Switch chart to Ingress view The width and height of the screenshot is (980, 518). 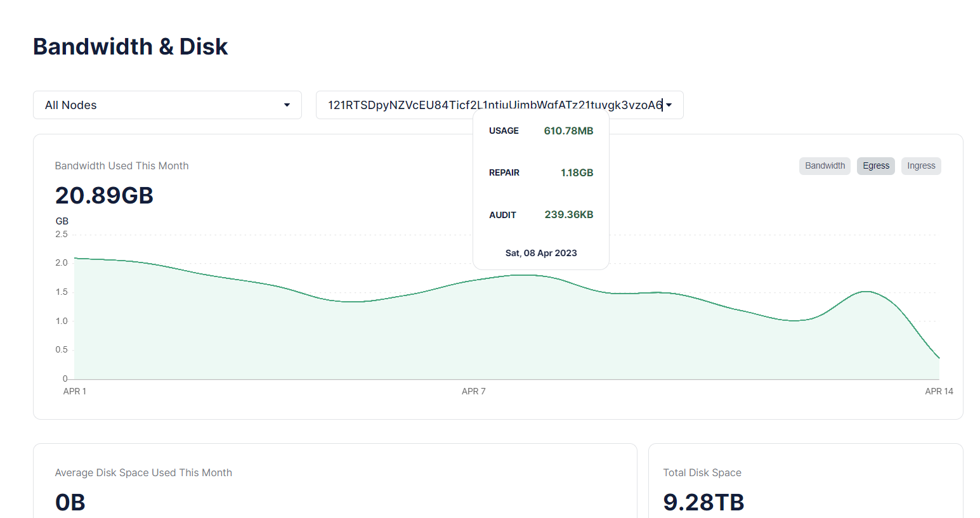point(920,166)
